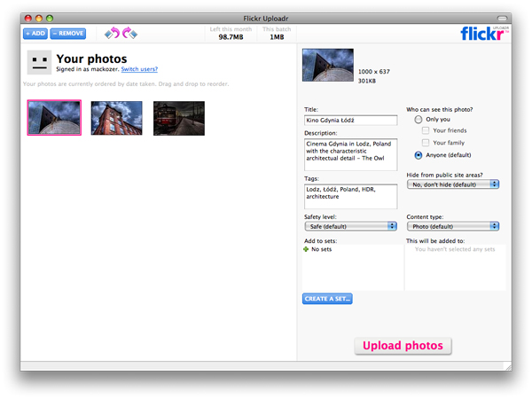Click the ADD button
This screenshot has width=532, height=399.
point(35,34)
